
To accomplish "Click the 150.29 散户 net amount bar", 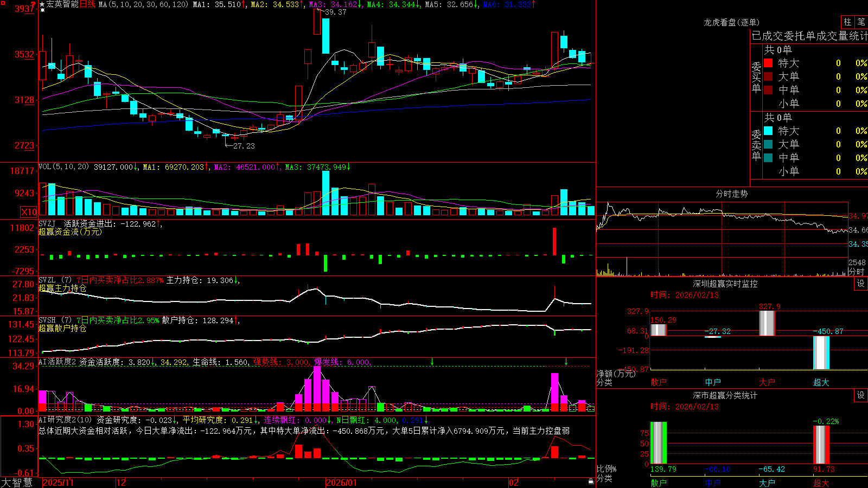I will tap(659, 330).
